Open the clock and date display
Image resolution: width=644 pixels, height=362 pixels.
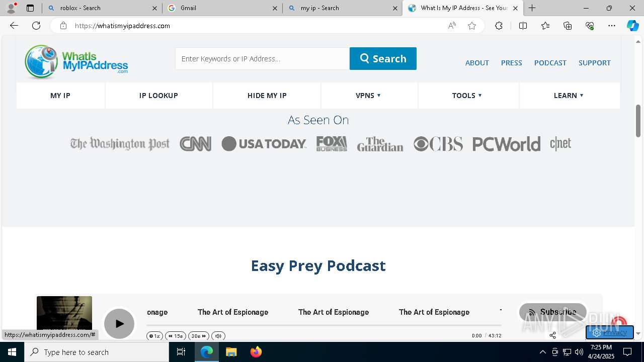601,352
